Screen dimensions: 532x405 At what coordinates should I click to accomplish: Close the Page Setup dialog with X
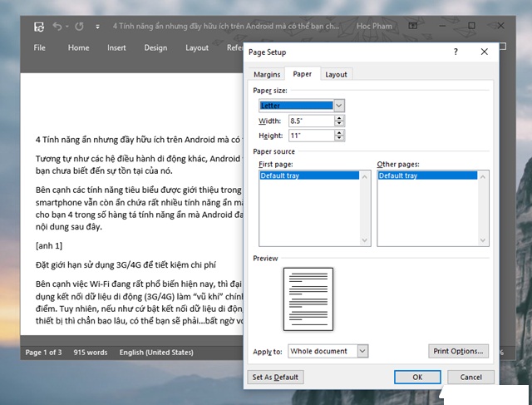[485, 52]
